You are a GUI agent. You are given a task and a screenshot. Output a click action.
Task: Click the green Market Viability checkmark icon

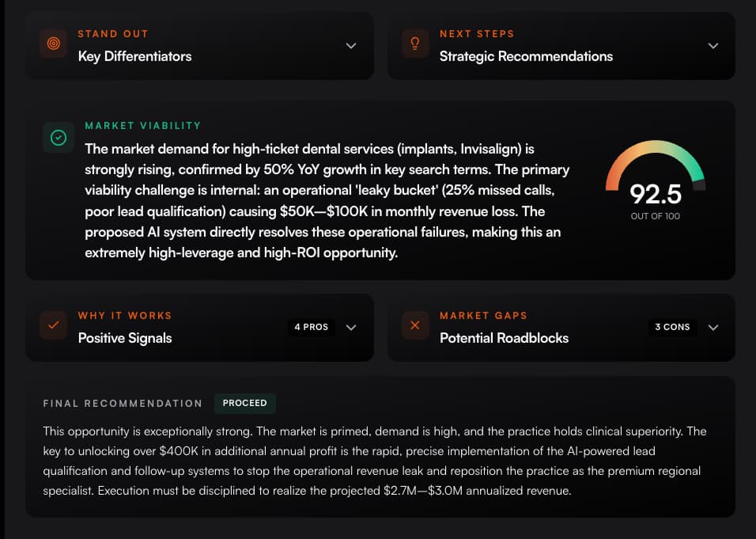pyautogui.click(x=59, y=137)
